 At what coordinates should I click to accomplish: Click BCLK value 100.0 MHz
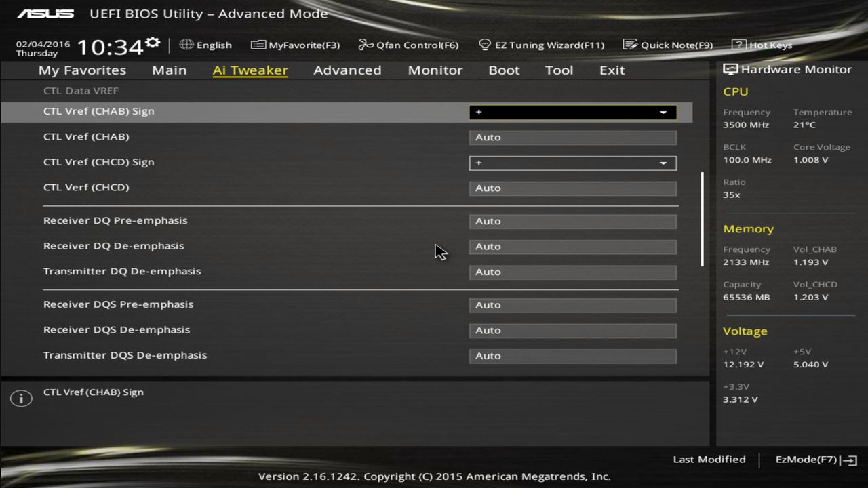pos(747,160)
